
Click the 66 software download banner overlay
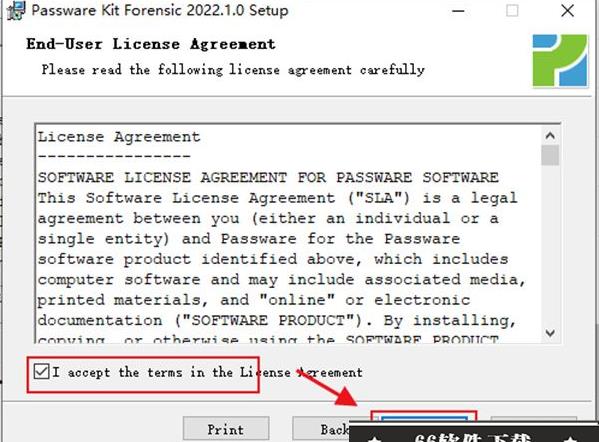474,432
